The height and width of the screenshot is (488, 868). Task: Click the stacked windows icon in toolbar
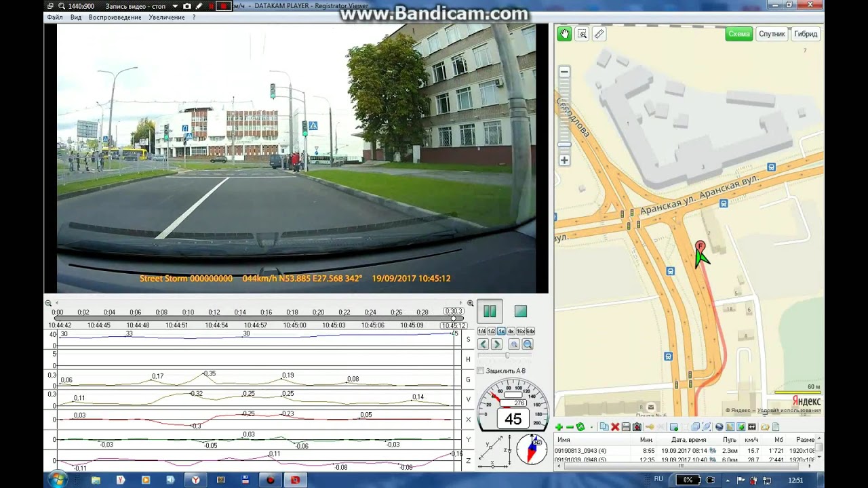pyautogui.click(x=696, y=427)
